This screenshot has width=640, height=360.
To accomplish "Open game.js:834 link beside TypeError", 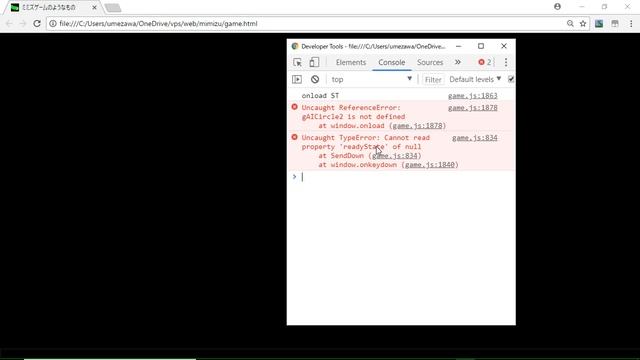I will 475,138.
